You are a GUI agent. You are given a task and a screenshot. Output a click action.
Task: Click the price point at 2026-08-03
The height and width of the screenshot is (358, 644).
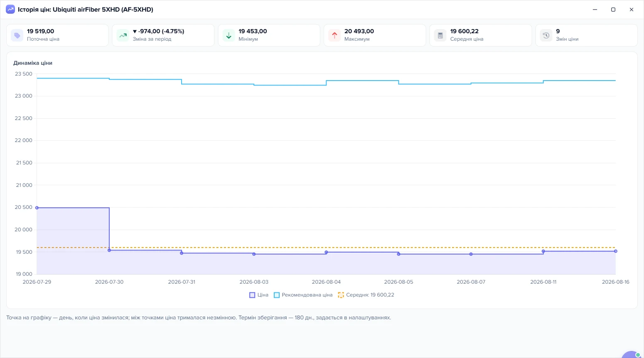[254, 254]
